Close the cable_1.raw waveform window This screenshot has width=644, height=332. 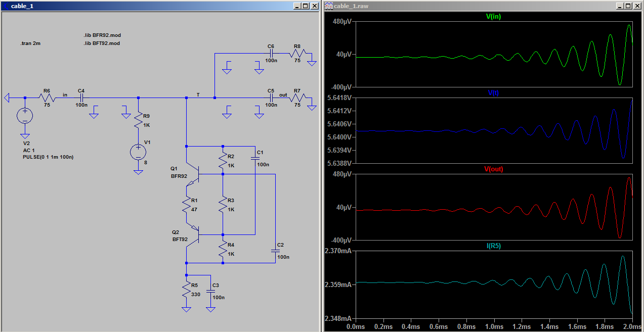(x=637, y=6)
